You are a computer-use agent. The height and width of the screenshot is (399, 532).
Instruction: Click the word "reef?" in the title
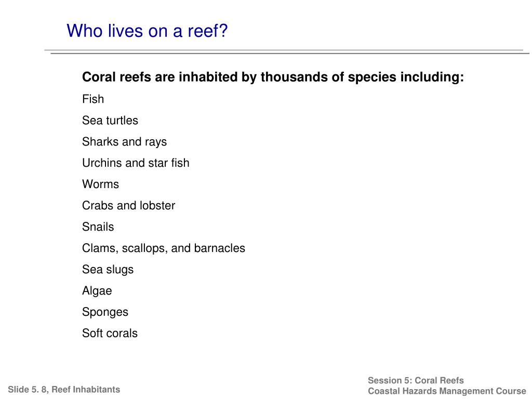[x=208, y=31]
